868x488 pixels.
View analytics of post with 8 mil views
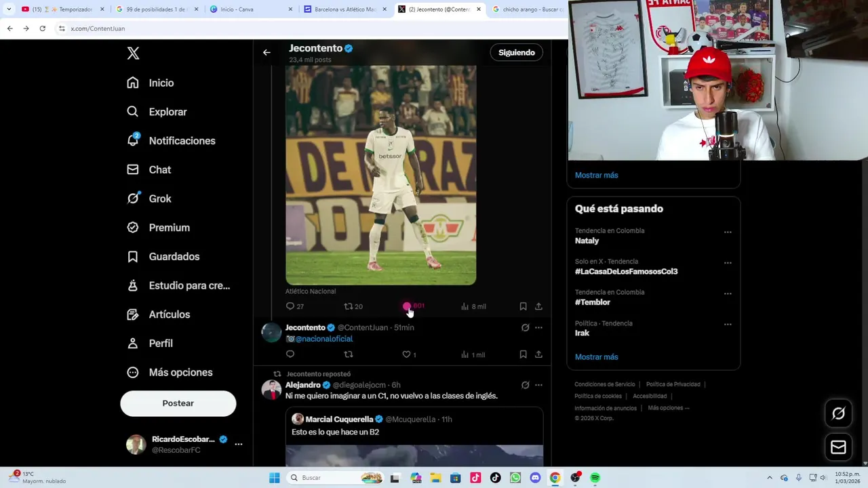click(x=473, y=306)
